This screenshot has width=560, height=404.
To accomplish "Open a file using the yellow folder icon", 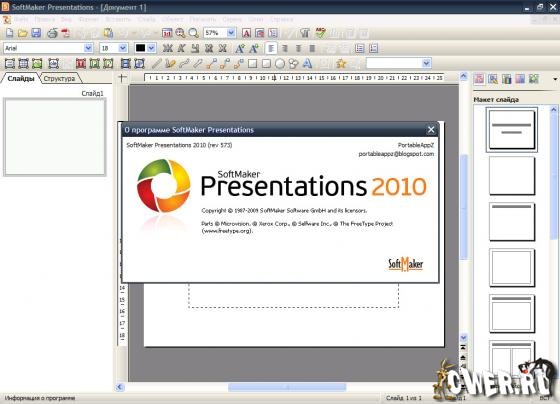I will 22,33.
